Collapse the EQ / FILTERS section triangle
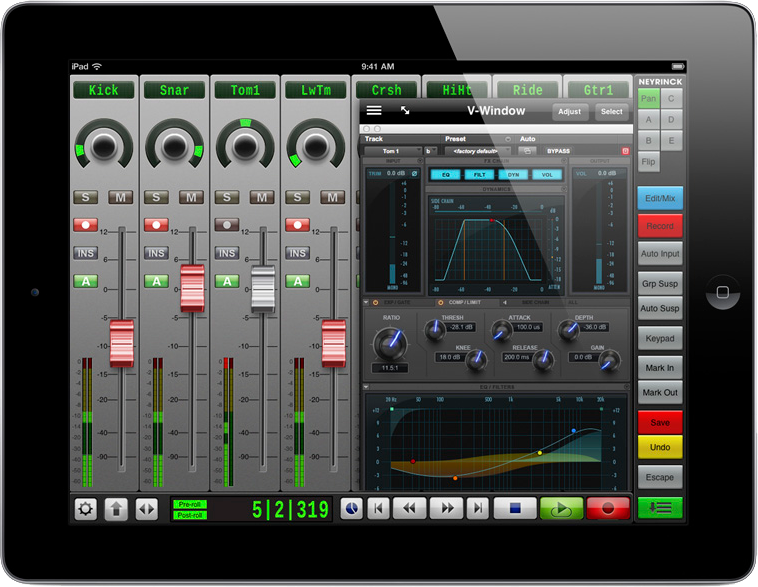 366,387
